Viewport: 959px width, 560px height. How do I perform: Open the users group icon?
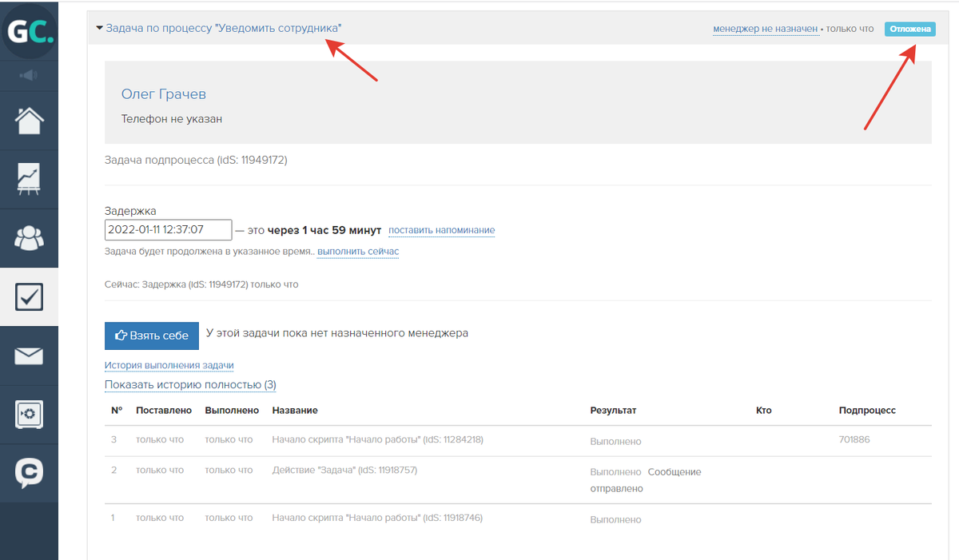[x=30, y=237]
